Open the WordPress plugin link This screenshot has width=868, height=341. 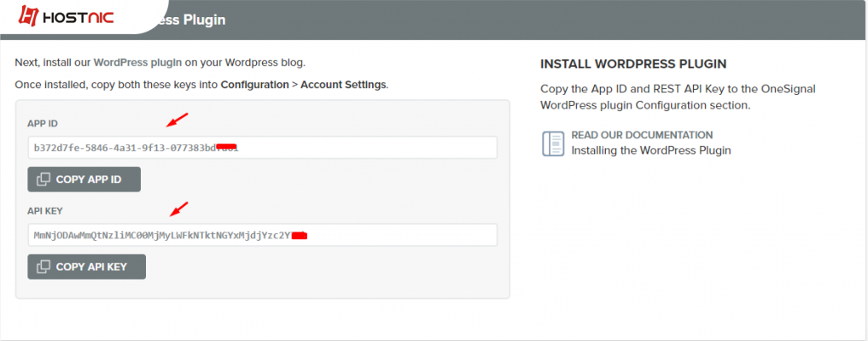coord(138,62)
